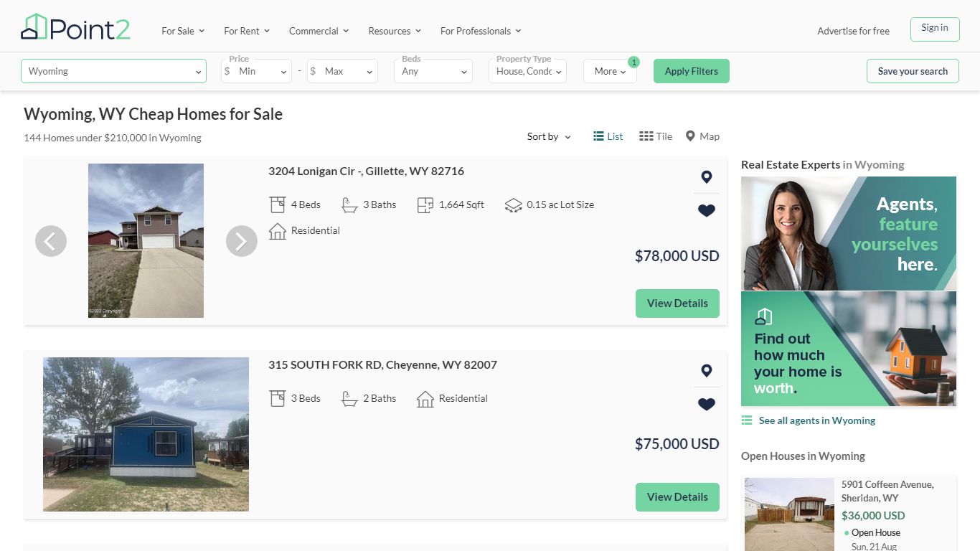Click the $78,000 USD price text

(x=677, y=256)
